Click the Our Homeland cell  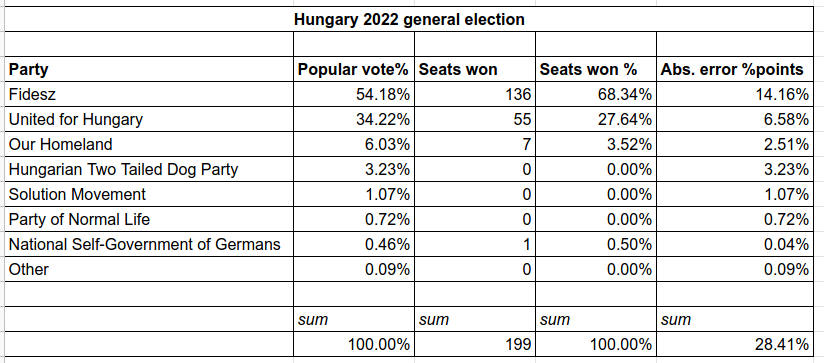[149, 144]
